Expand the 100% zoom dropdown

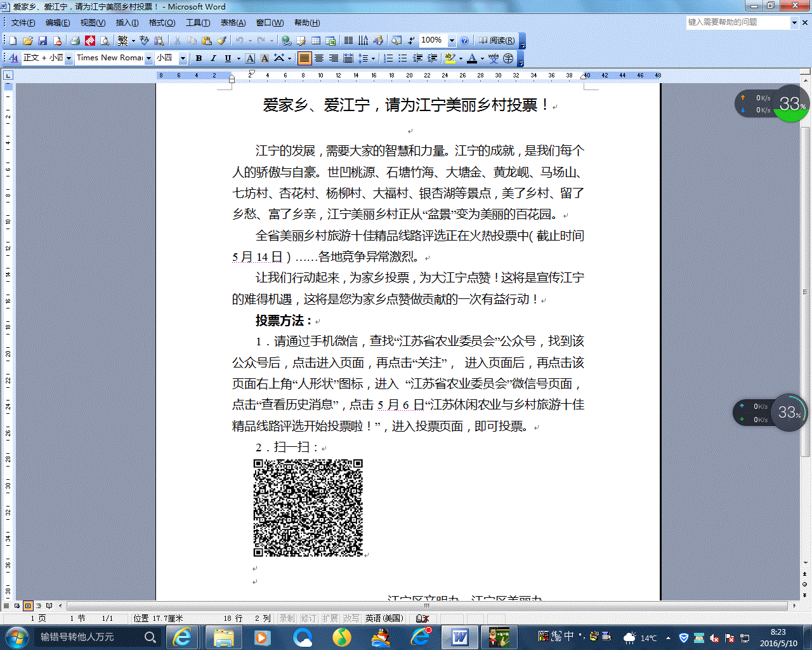point(452,41)
